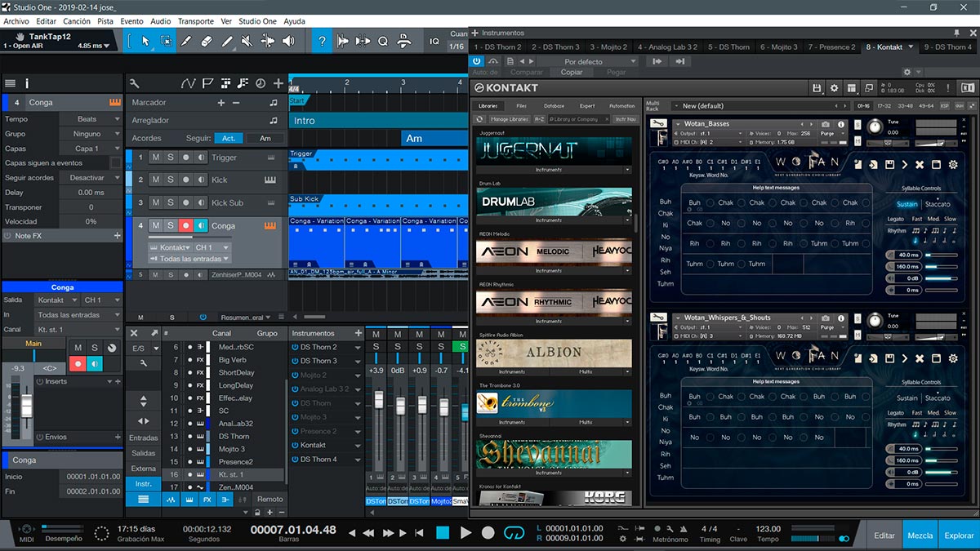Pick the eraser tool in the toolbar
Viewport: 980px width, 551px height.
207,41
